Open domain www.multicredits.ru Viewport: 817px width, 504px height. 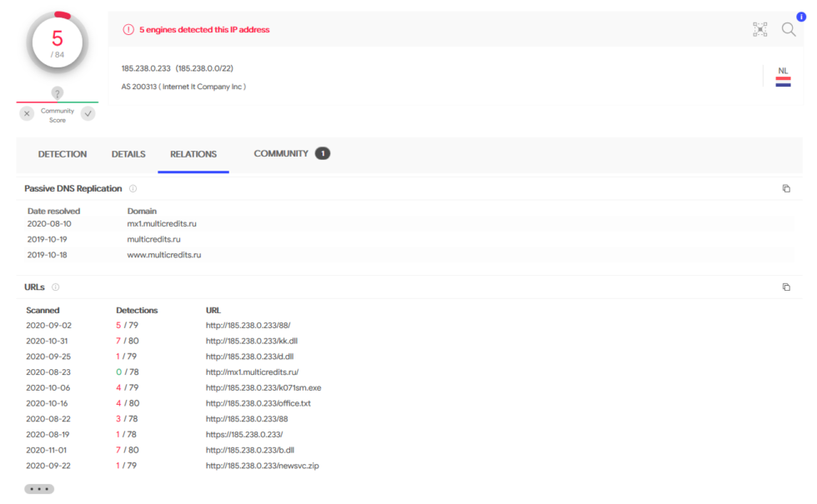163,255
